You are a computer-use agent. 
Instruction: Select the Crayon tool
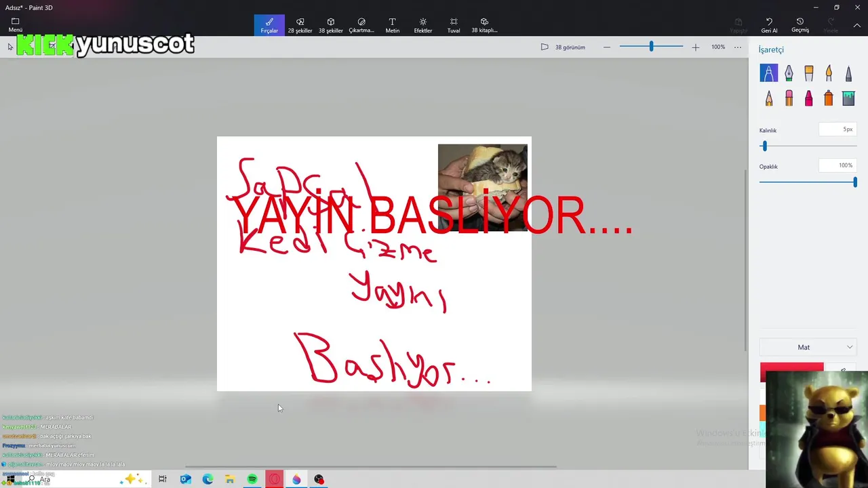[x=808, y=98]
